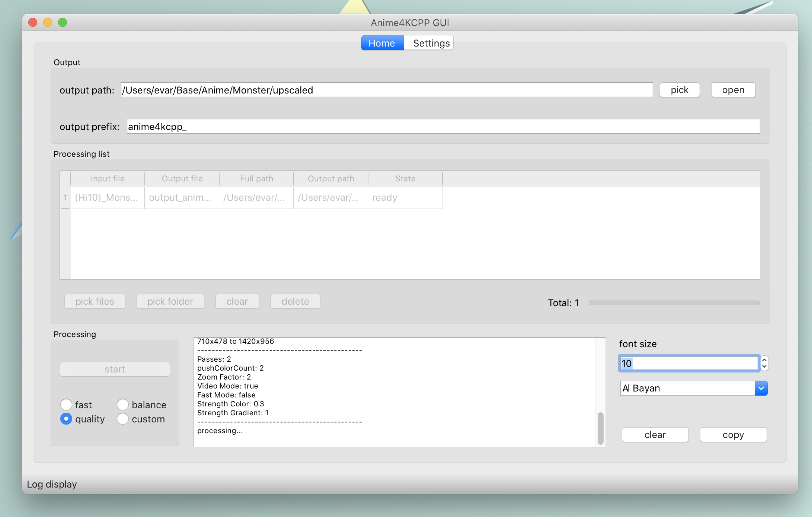Click the output path text field
The height and width of the screenshot is (517, 812).
[386, 90]
